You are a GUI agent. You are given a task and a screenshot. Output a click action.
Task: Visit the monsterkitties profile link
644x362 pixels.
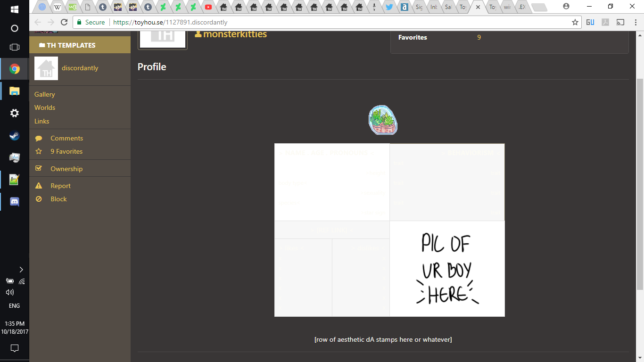(234, 33)
